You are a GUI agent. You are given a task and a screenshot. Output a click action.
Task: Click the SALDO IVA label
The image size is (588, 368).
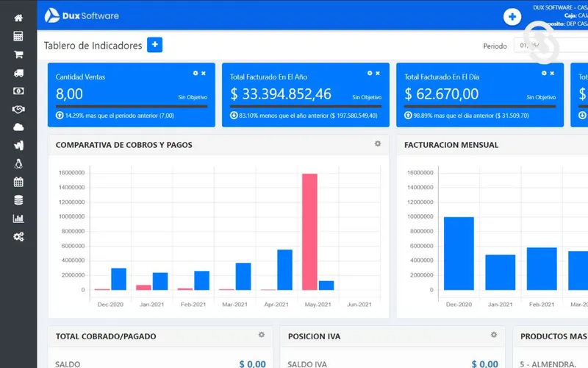point(307,364)
